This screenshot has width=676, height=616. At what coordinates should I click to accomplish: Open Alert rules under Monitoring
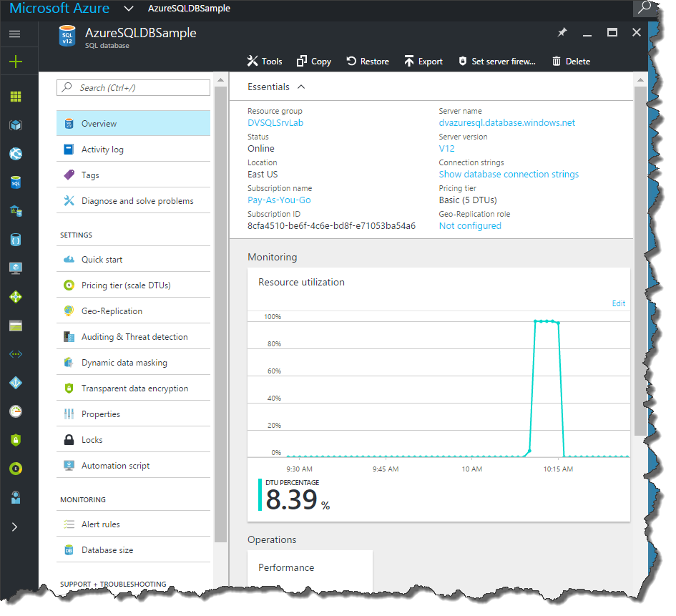click(133, 524)
